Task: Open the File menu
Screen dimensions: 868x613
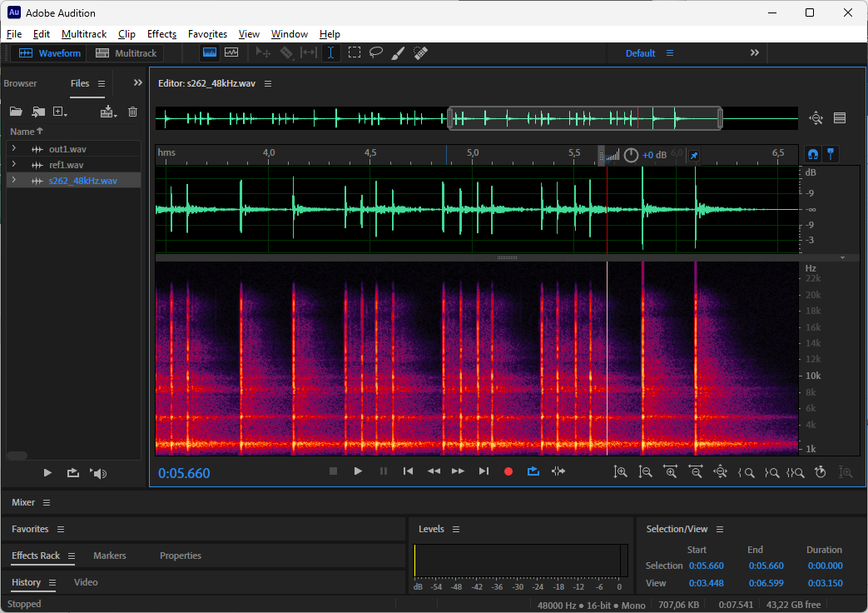Action: point(14,34)
